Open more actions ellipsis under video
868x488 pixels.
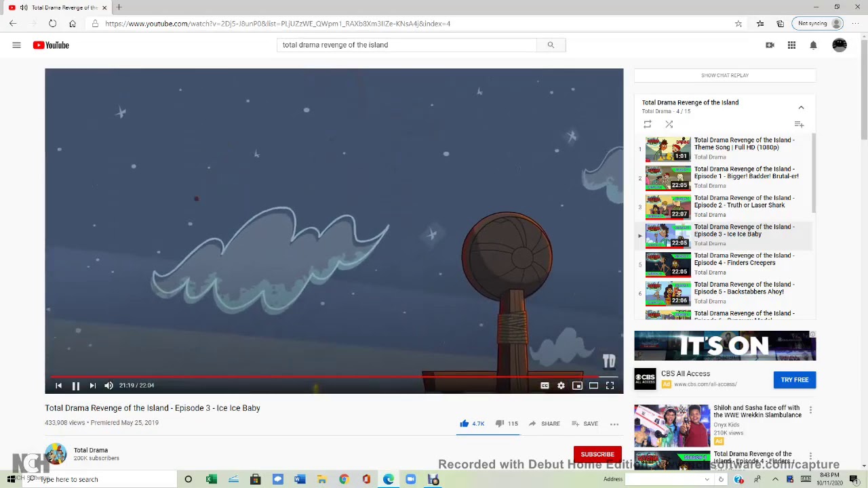[x=614, y=424]
